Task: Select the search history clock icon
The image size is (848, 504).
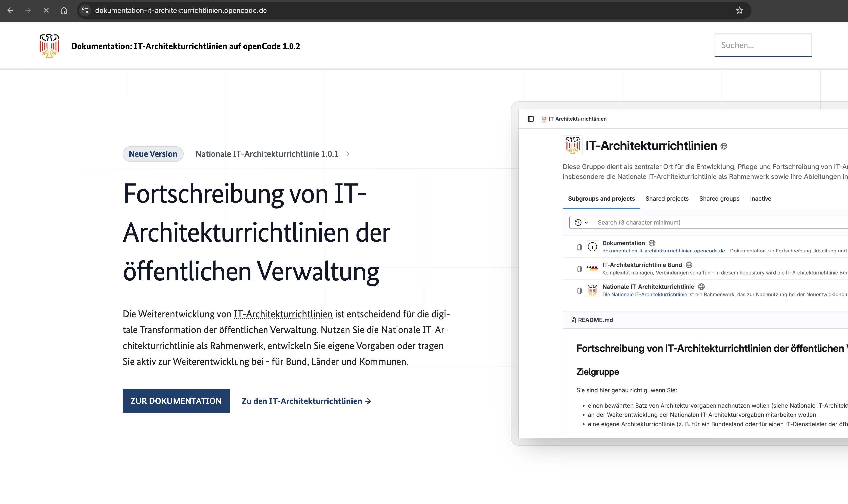Action: point(578,222)
